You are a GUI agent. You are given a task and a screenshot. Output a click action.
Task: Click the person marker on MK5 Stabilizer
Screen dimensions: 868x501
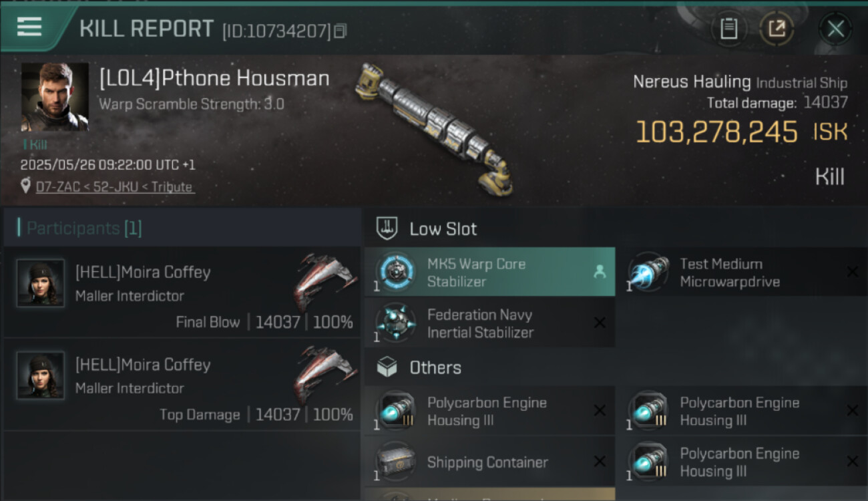(x=600, y=272)
